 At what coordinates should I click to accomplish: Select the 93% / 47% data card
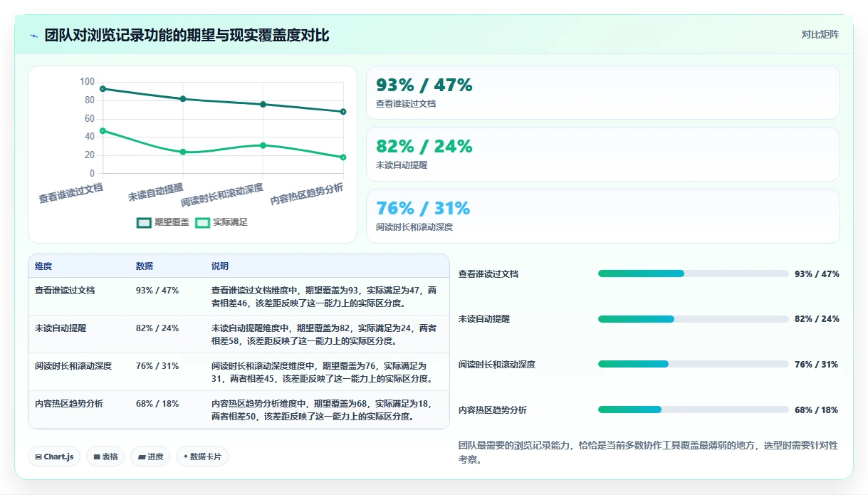(602, 93)
